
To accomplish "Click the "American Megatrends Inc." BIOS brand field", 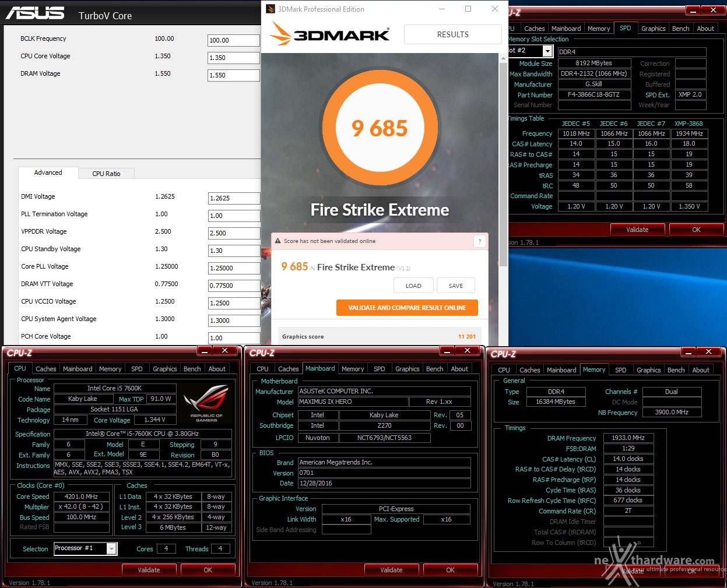I will point(384,462).
